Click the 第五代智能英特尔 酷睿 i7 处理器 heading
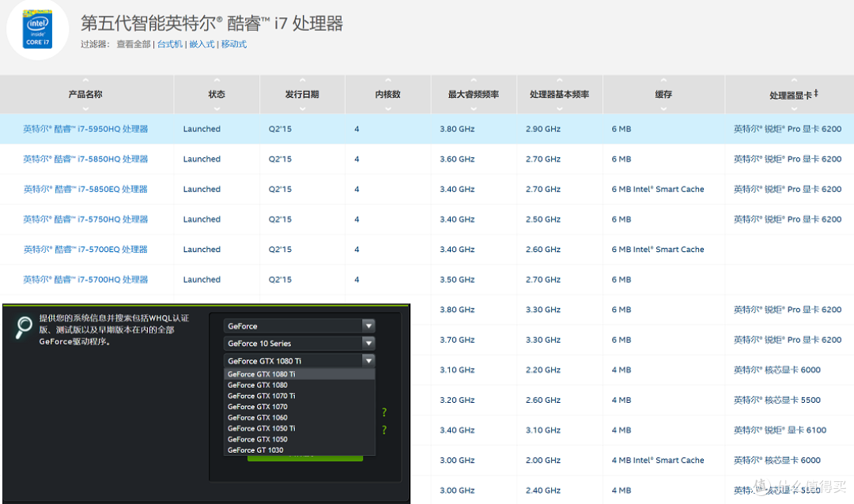The width and height of the screenshot is (854, 504). [x=212, y=23]
